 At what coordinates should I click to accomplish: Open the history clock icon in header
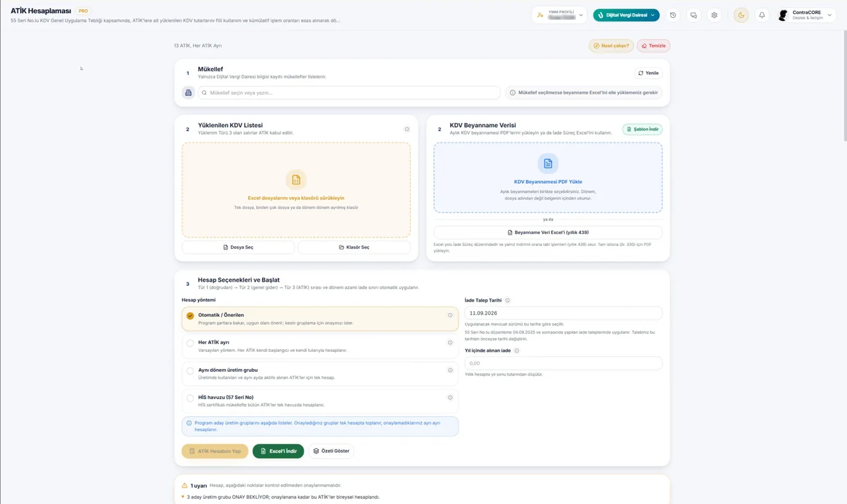tap(673, 15)
